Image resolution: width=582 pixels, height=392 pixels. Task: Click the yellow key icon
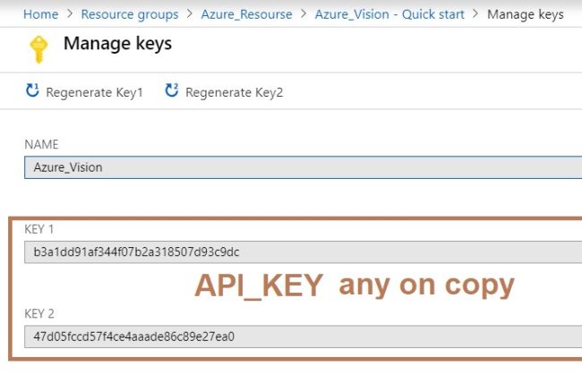point(39,49)
